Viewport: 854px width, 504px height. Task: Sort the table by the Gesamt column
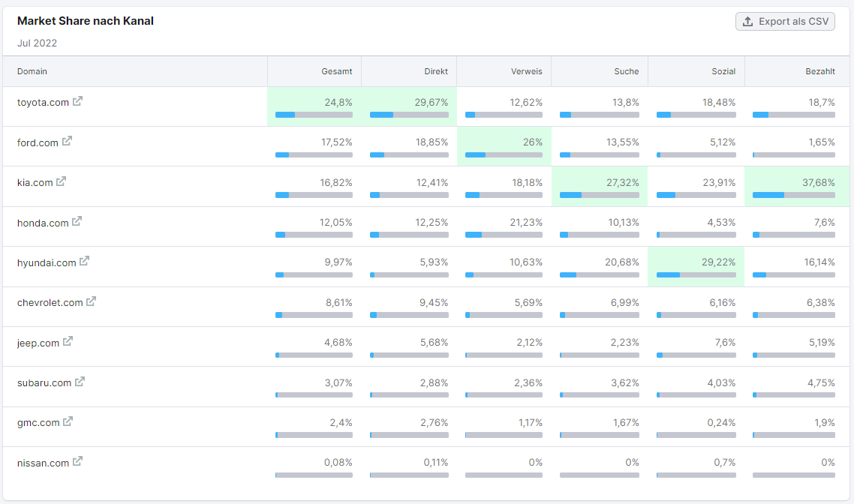point(335,71)
